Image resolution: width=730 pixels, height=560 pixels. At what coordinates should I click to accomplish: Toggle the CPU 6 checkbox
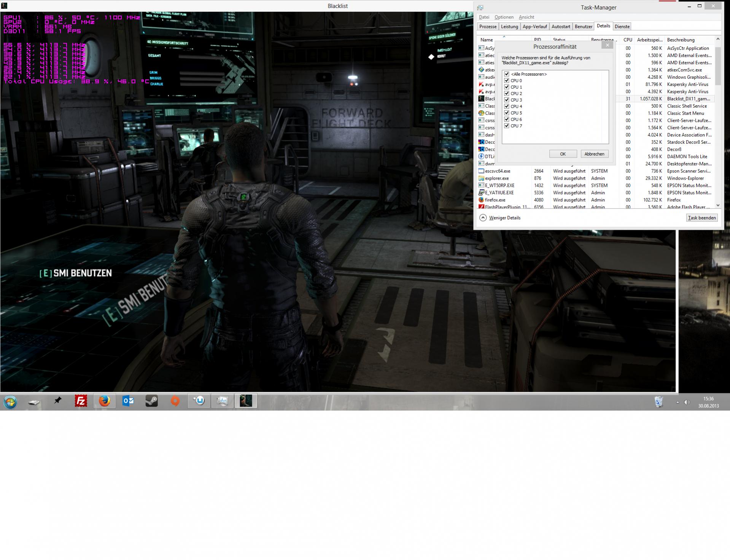tap(507, 119)
